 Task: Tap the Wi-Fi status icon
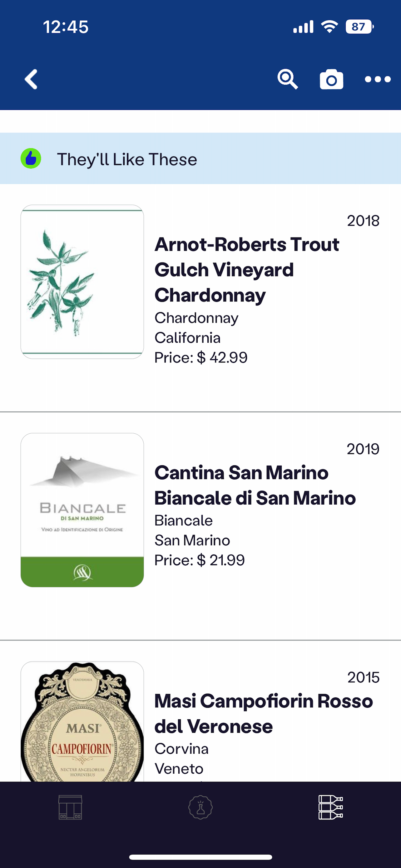click(329, 27)
